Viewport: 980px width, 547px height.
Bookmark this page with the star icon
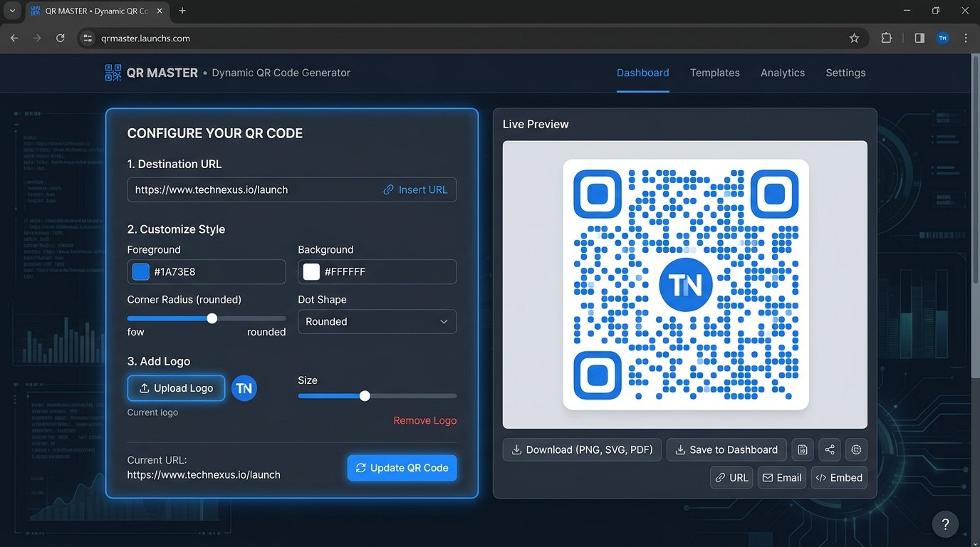tap(854, 38)
